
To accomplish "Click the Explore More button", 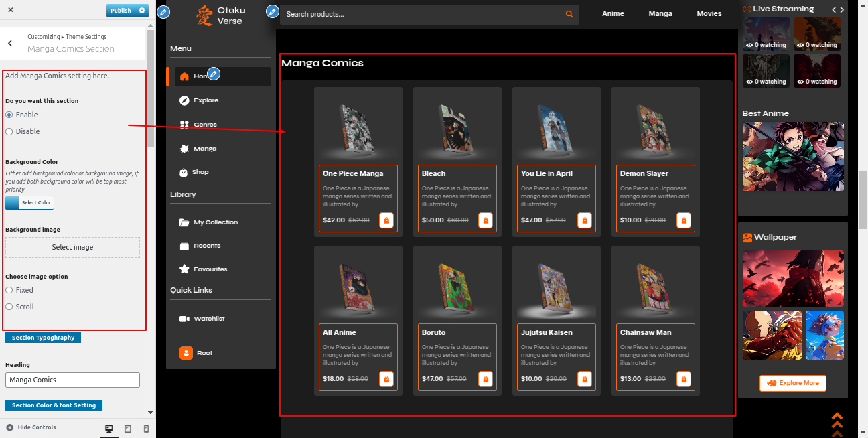I will pyautogui.click(x=792, y=383).
